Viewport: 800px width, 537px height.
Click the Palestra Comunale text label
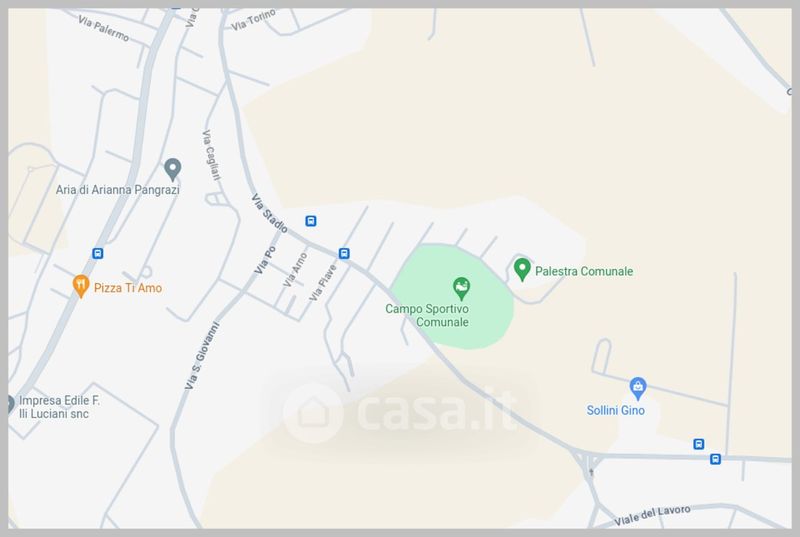584,271
